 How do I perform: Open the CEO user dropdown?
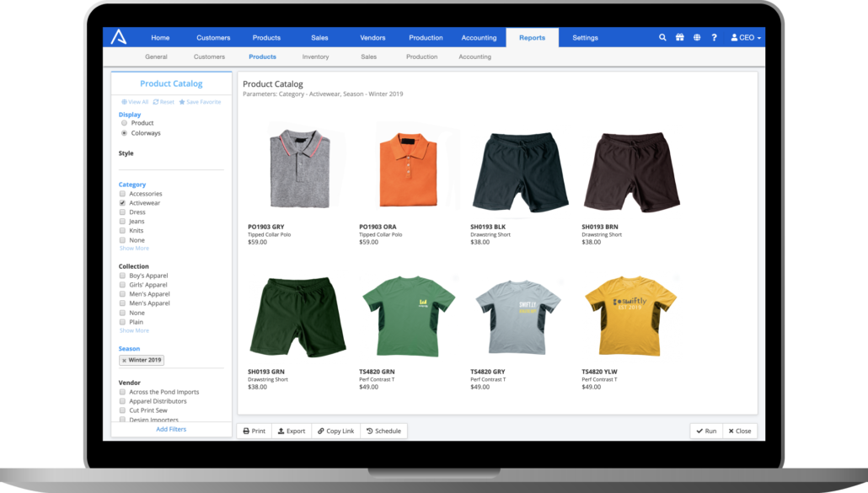(x=746, y=38)
